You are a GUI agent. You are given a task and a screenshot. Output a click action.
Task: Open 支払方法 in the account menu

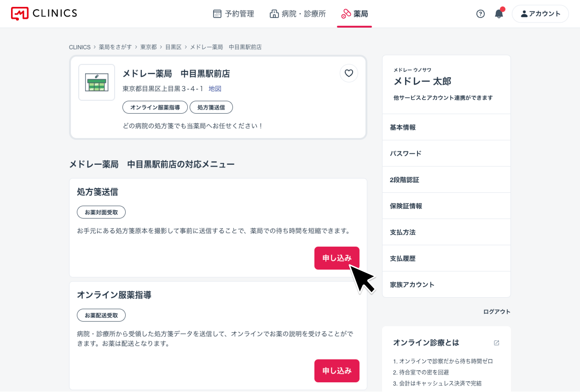click(446, 232)
